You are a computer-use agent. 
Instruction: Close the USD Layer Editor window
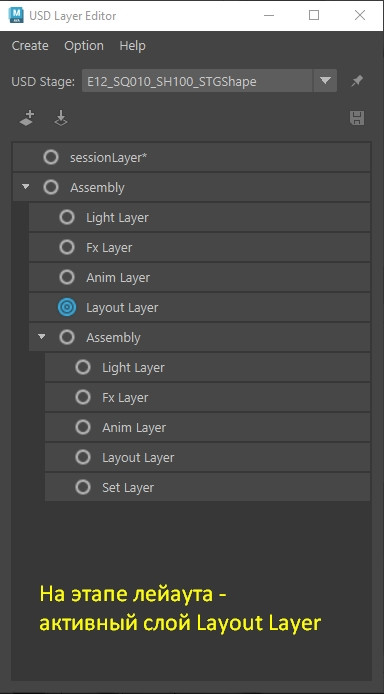coord(360,15)
